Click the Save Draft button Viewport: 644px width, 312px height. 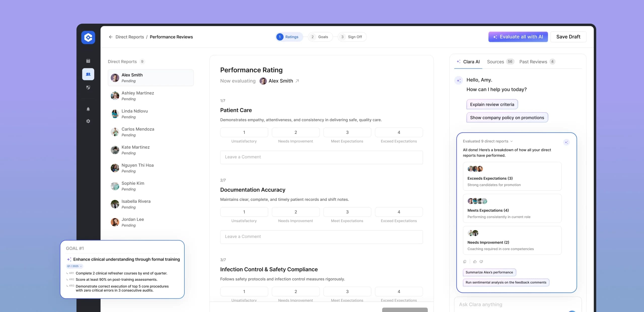pyautogui.click(x=568, y=37)
